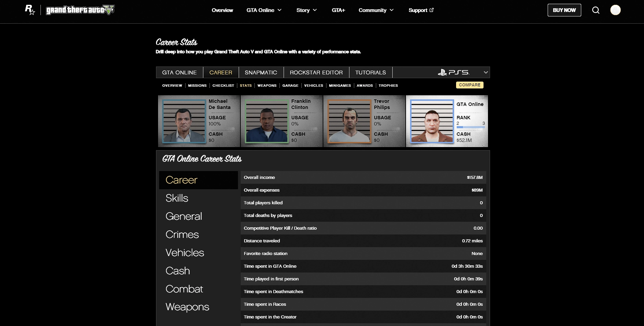
Task: Expand the Community menu dropdown
Action: tap(376, 10)
